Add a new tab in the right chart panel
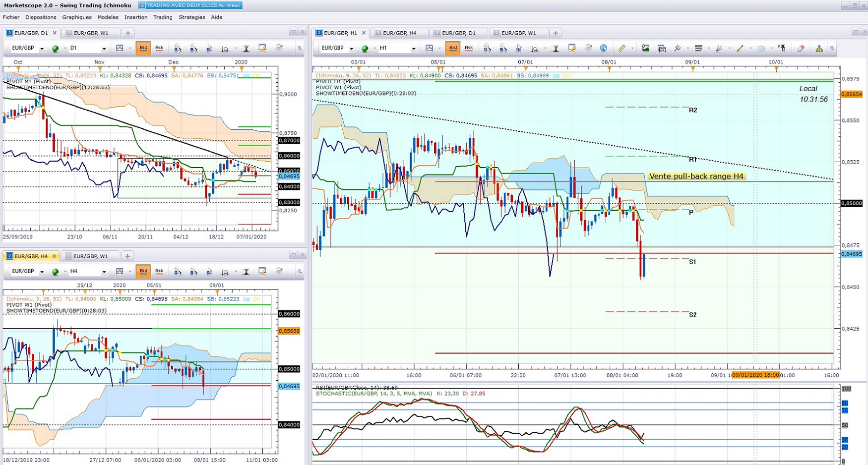This screenshot has width=868, height=465. pyautogui.click(x=556, y=33)
